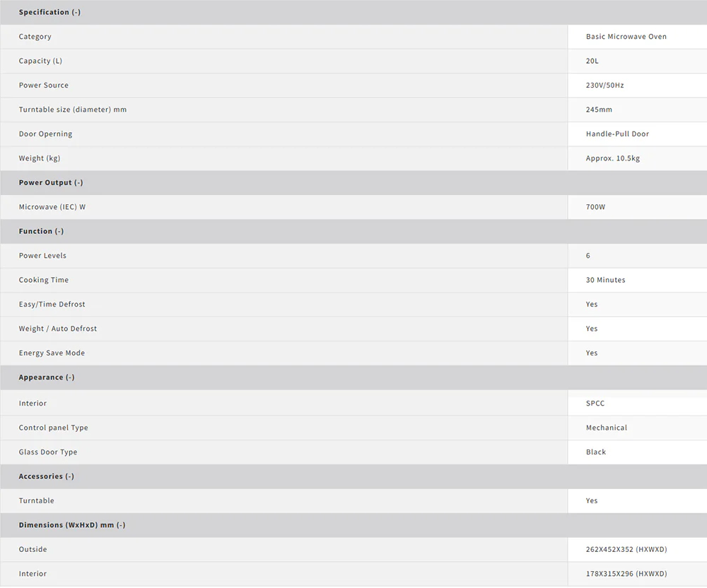
Task: Click the Basic Microwave Oven value
Action: tap(626, 37)
